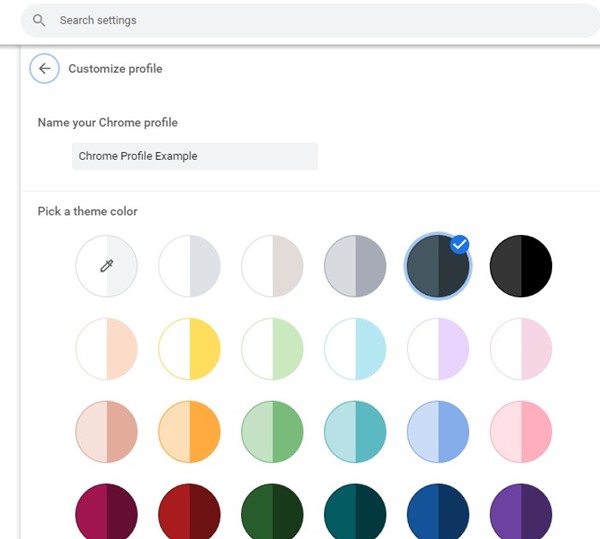The image size is (600, 539).
Task: Click the blue checkmark on selected theme
Action: tap(460, 244)
